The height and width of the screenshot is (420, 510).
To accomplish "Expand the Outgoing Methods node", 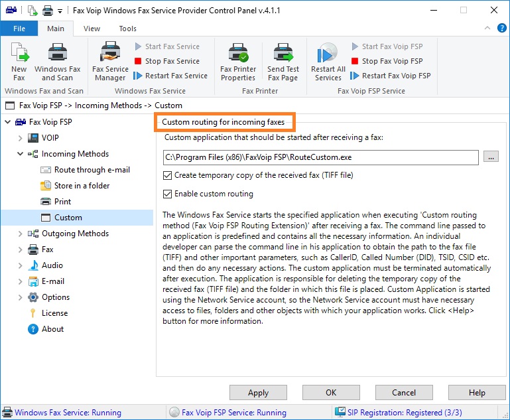I will point(20,234).
